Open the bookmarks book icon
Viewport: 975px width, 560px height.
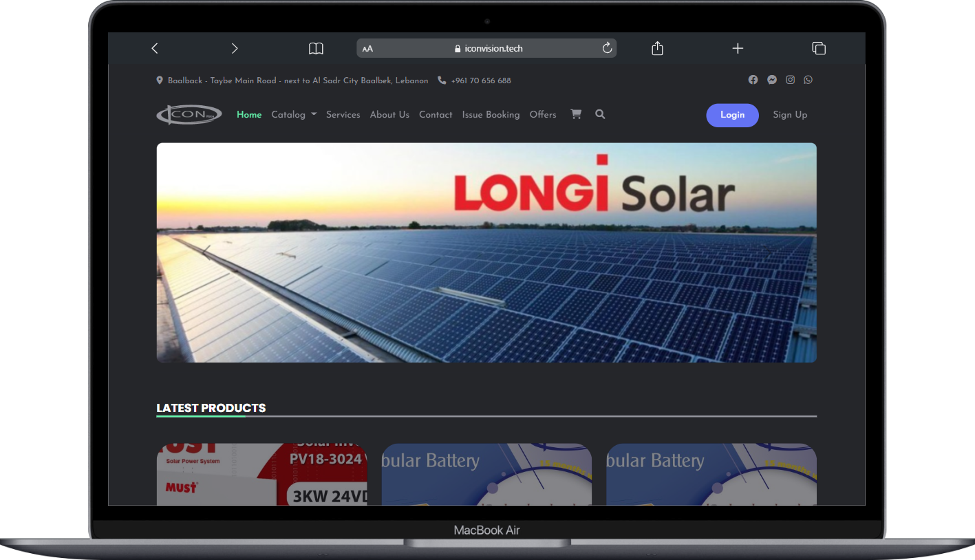click(316, 48)
